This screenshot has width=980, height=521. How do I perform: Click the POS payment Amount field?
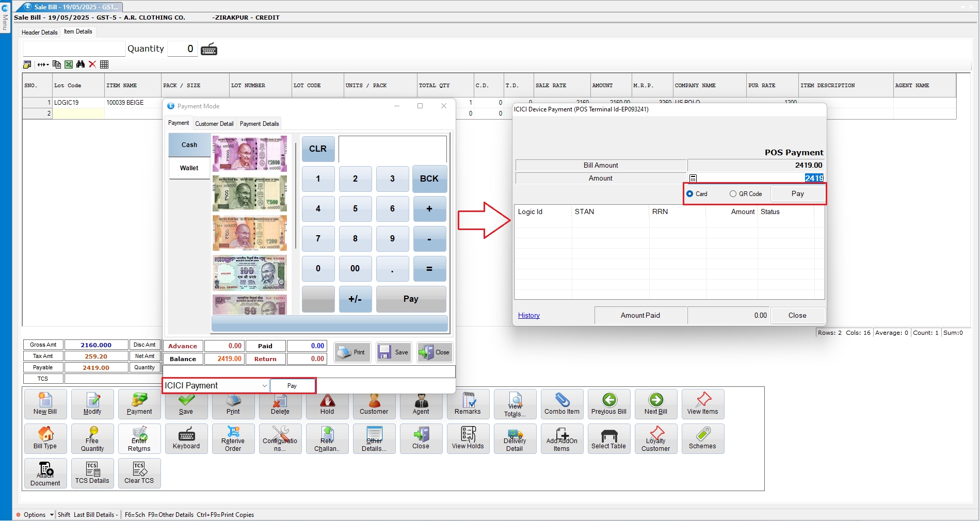[759, 178]
